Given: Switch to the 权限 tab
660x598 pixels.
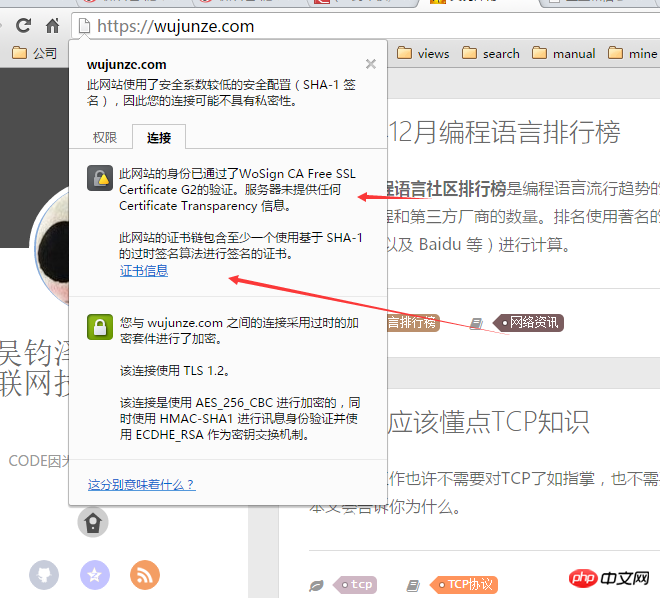Looking at the screenshot, I should tap(104, 137).
